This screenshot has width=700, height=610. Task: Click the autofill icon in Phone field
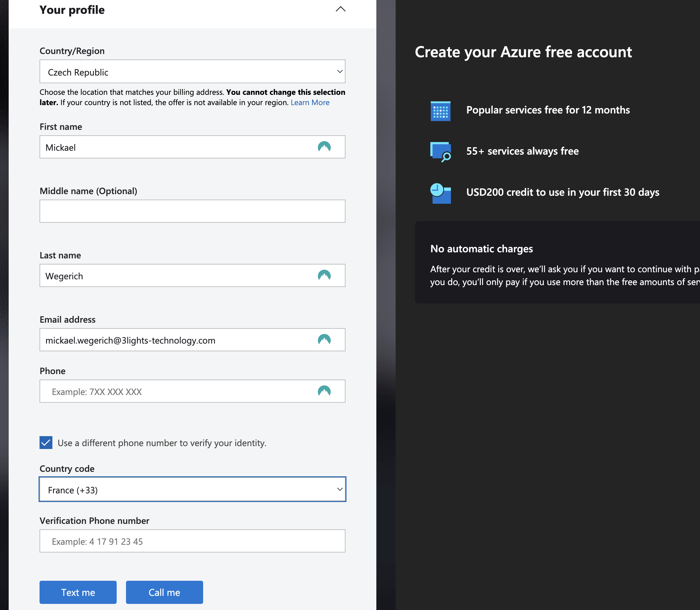324,391
